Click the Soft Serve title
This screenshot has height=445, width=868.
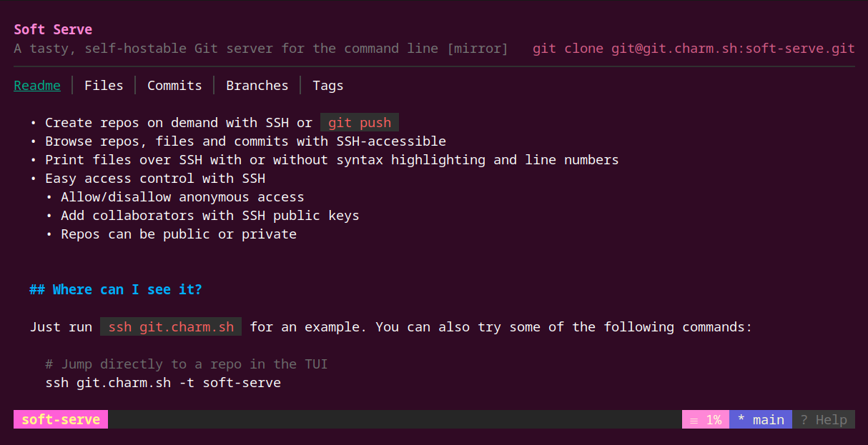53,30
